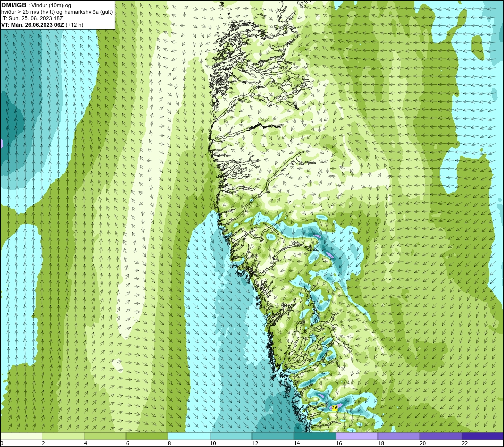Select the violet 20–22 m/s legend swatch
Image resolution: width=504 pixels, height=447 pixels.
pos(440,436)
